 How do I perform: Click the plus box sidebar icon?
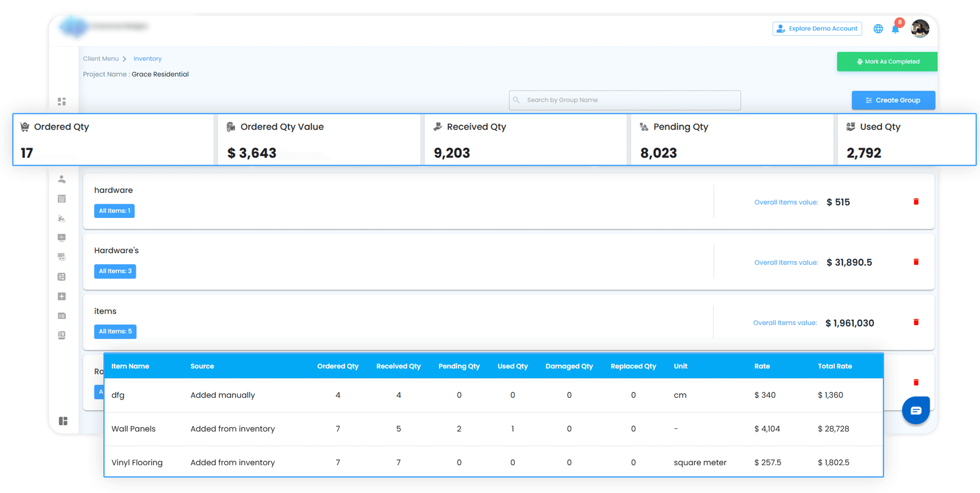[x=62, y=297]
